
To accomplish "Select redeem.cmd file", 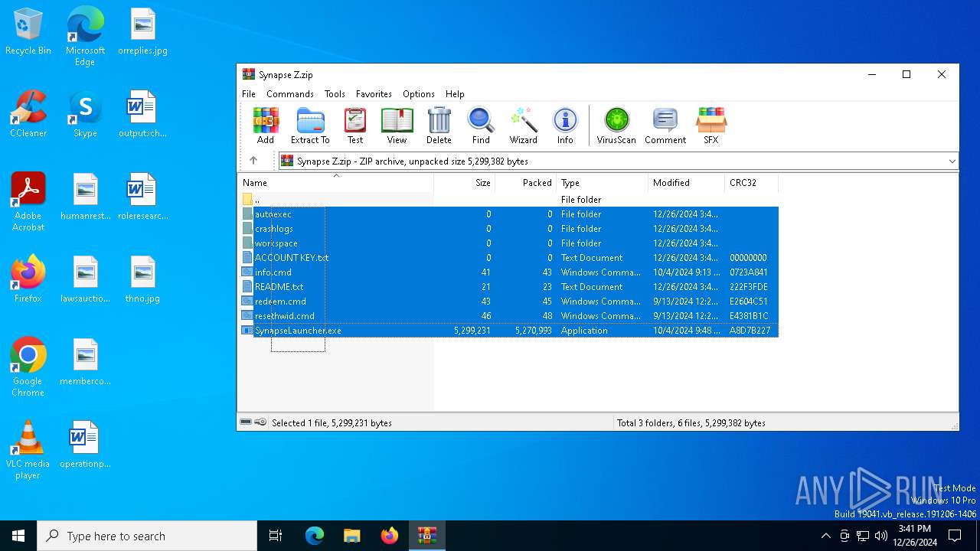I will coord(508,302).
